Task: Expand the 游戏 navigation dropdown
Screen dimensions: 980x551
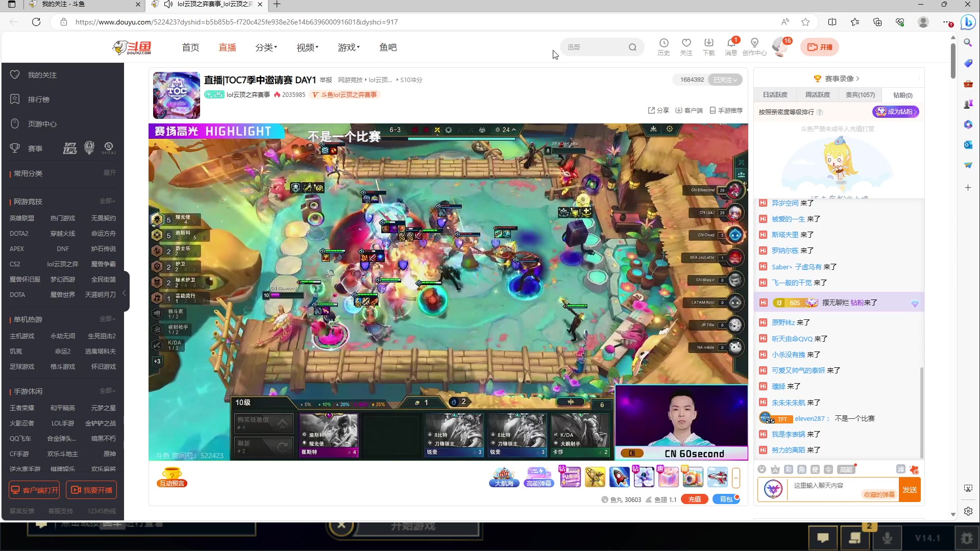Action: [x=349, y=47]
